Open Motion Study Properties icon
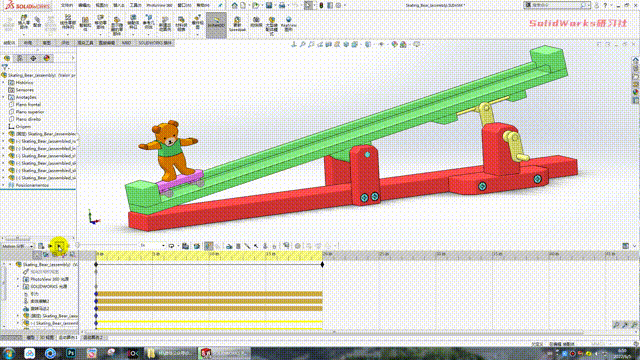 pos(298,246)
